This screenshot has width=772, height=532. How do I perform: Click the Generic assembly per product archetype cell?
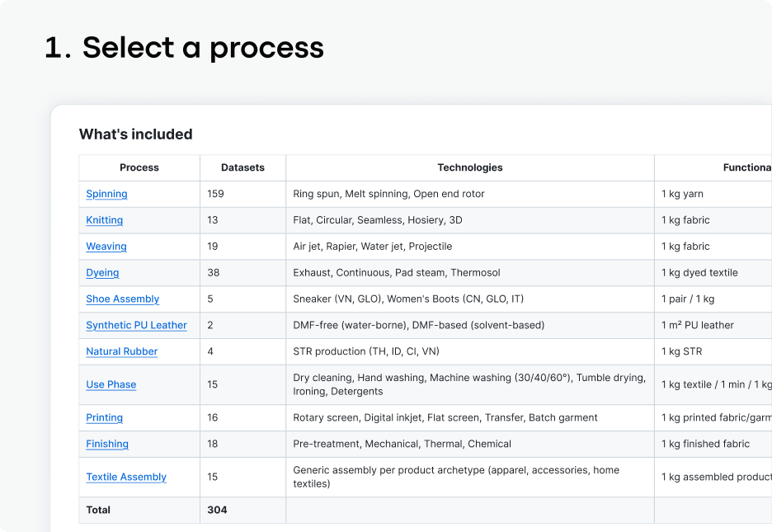[x=470, y=477]
